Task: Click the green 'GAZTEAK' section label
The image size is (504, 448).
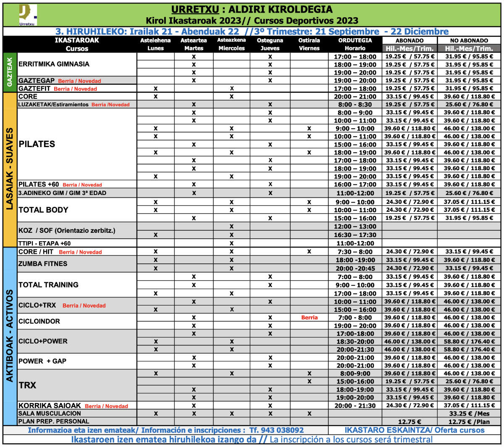Action: pyautogui.click(x=10, y=72)
